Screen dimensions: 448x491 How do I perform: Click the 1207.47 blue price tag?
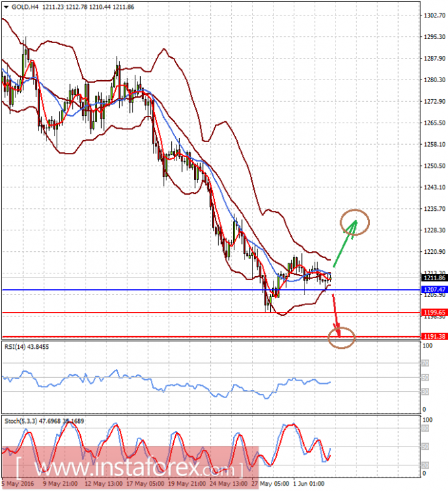point(435,290)
